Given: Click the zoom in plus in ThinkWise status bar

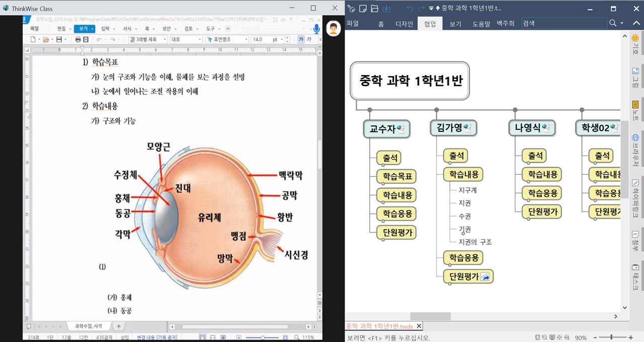Looking at the screenshot, I should pos(630,337).
